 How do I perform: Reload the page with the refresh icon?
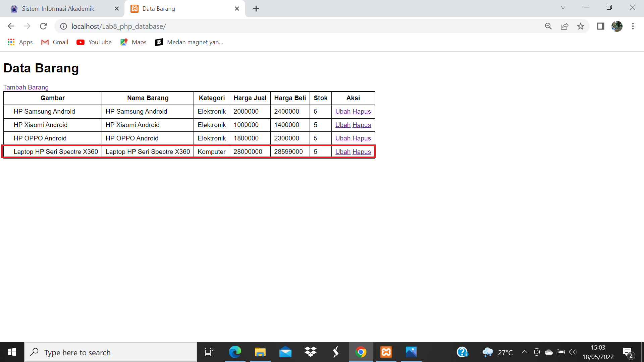pos(43,26)
